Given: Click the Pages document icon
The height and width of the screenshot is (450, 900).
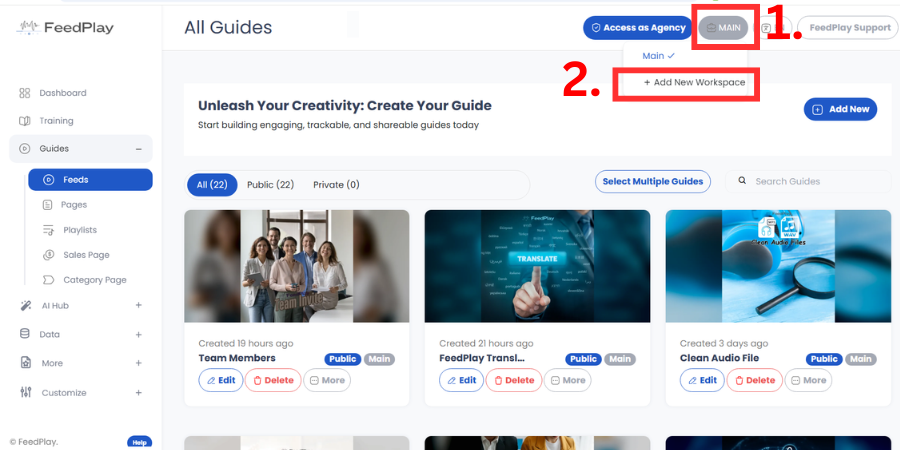Looking at the screenshot, I should tap(48, 205).
